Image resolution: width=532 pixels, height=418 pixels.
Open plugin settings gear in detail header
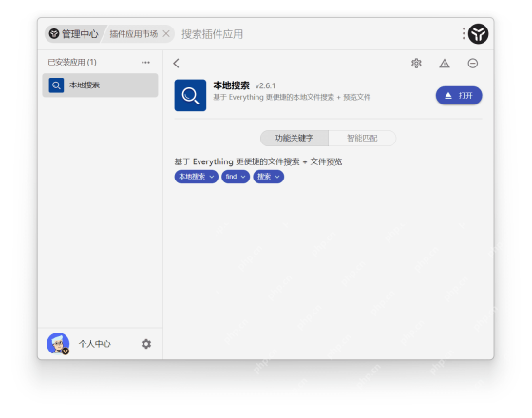pos(416,63)
